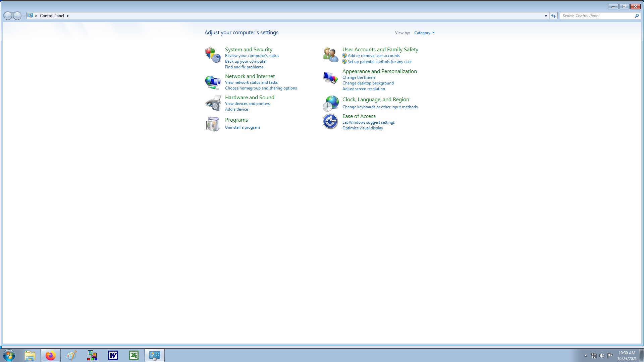Click the address bar computer icon
The image size is (644, 362).
coord(30,15)
